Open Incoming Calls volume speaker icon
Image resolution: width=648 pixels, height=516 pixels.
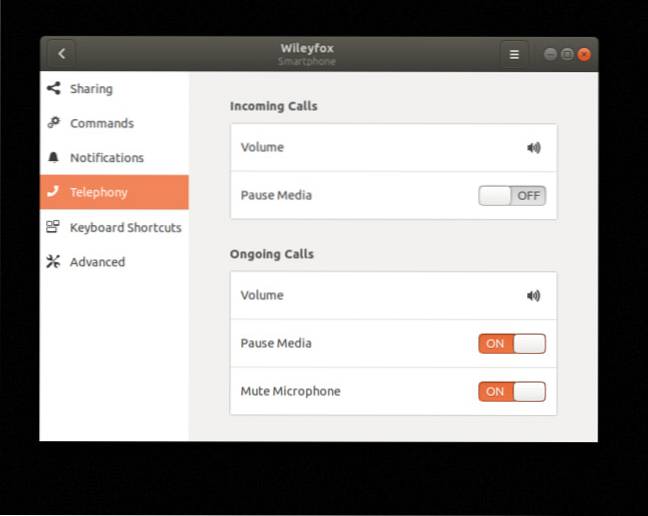tap(534, 148)
